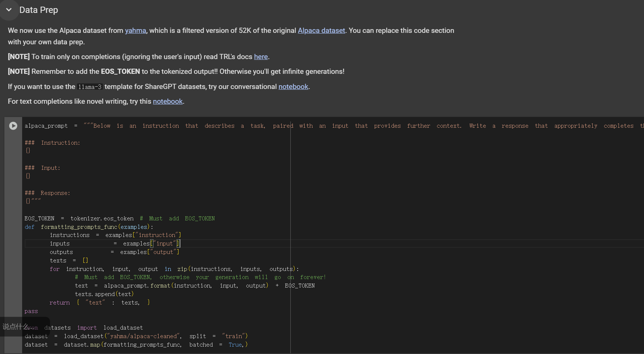Click the 'alpaca_prompt' variable on first line
The width and height of the screenshot is (644, 354).
[46, 126]
